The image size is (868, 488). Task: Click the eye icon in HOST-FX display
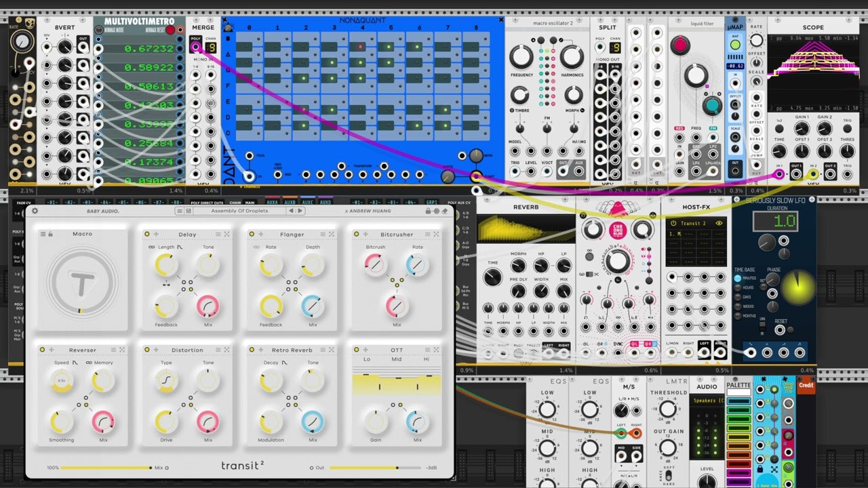pos(719,223)
